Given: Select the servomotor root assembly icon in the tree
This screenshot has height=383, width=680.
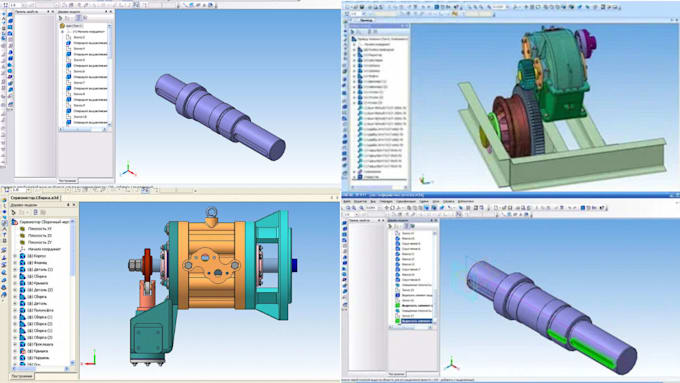Looking at the screenshot, I should [15, 222].
